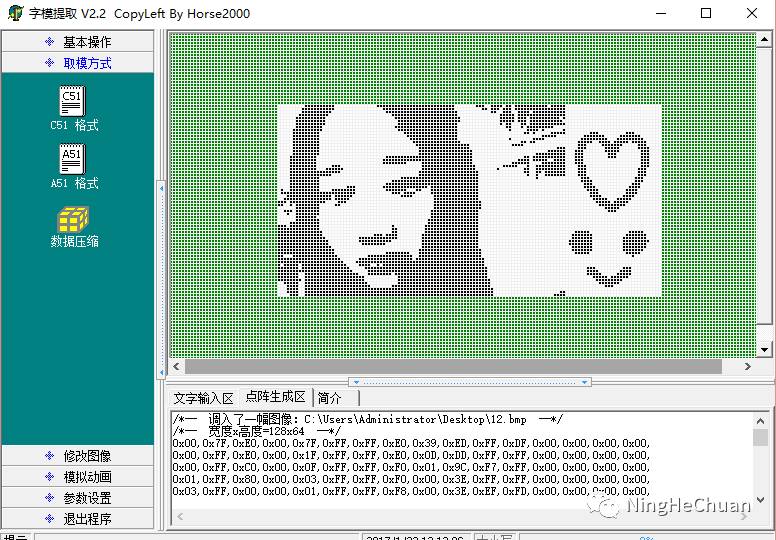Expand the 基本操作 panel section
This screenshot has height=540, width=776.
(78, 42)
